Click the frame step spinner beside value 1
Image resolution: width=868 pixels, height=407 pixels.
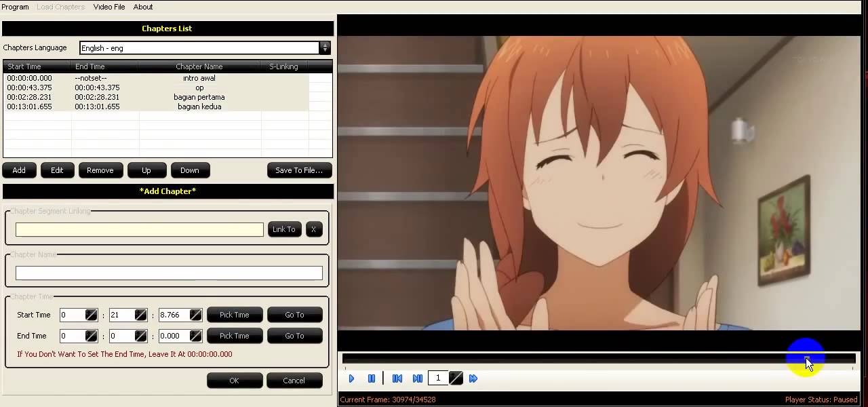click(456, 378)
